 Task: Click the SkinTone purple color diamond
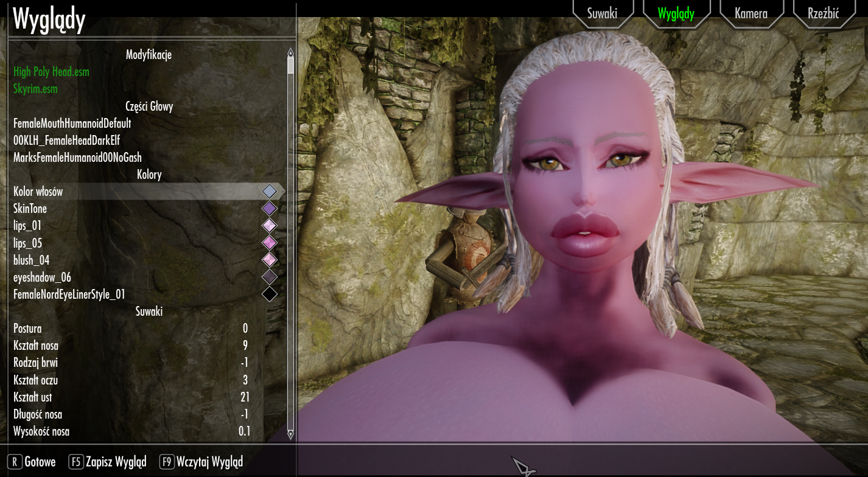pyautogui.click(x=269, y=209)
